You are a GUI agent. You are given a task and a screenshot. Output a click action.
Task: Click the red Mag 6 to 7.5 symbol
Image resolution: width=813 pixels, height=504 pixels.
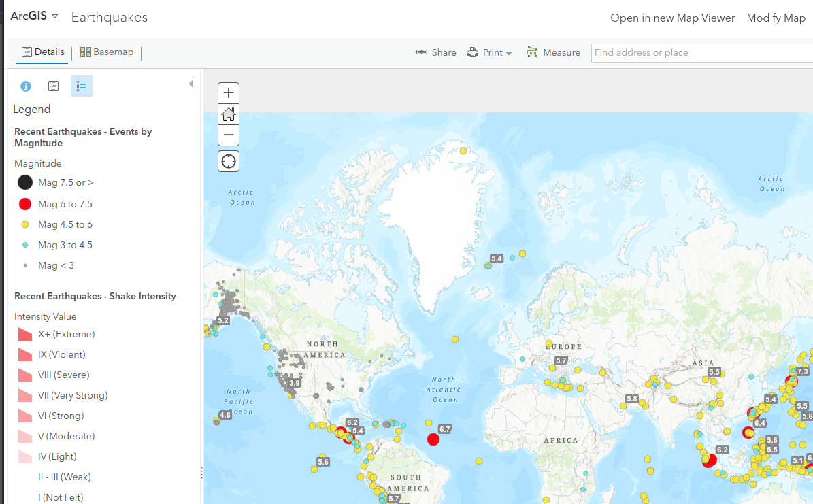(25, 204)
